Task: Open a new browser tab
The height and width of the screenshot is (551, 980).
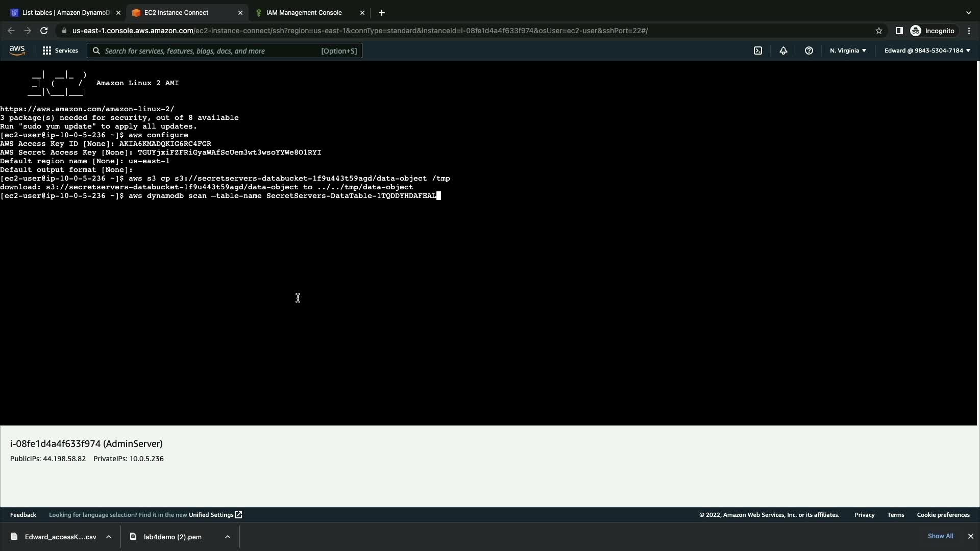Action: [x=382, y=13]
